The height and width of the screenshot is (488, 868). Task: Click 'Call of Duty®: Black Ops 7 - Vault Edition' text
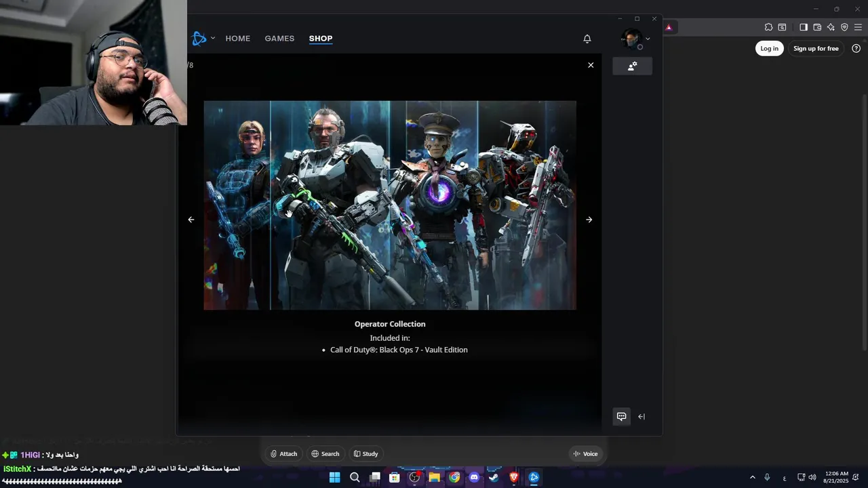click(399, 350)
